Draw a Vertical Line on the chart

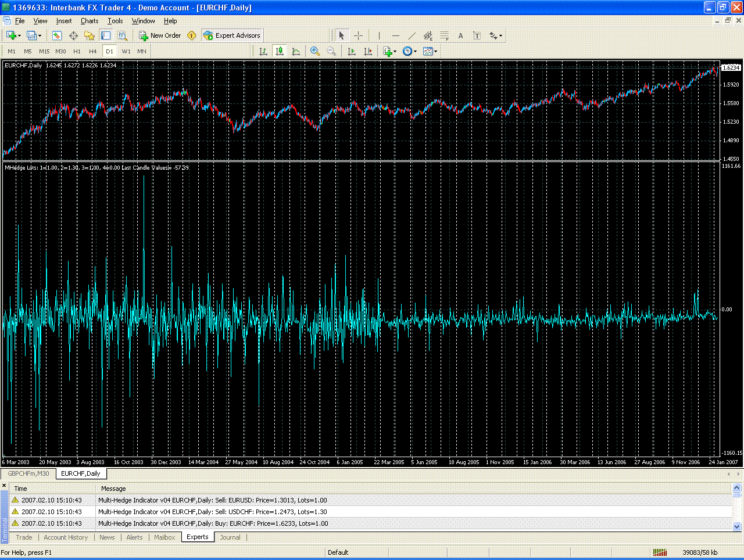coord(379,35)
